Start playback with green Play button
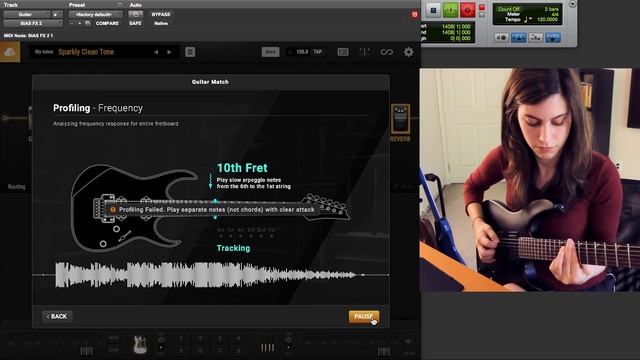Image resolution: width=640 pixels, height=360 pixels. (450, 10)
